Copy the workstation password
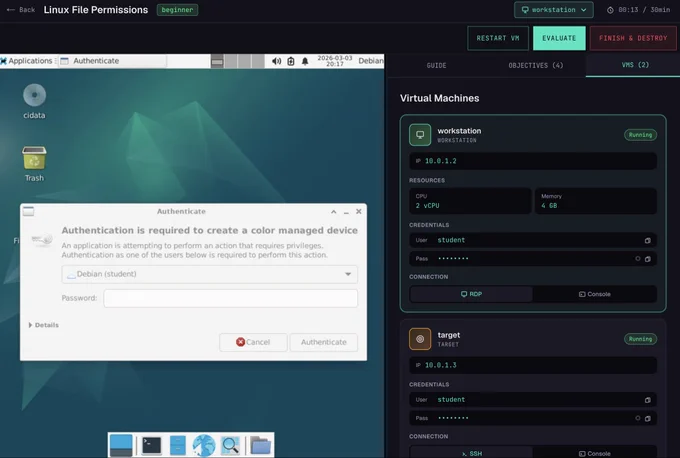Image resolution: width=680 pixels, height=458 pixels. point(647,259)
